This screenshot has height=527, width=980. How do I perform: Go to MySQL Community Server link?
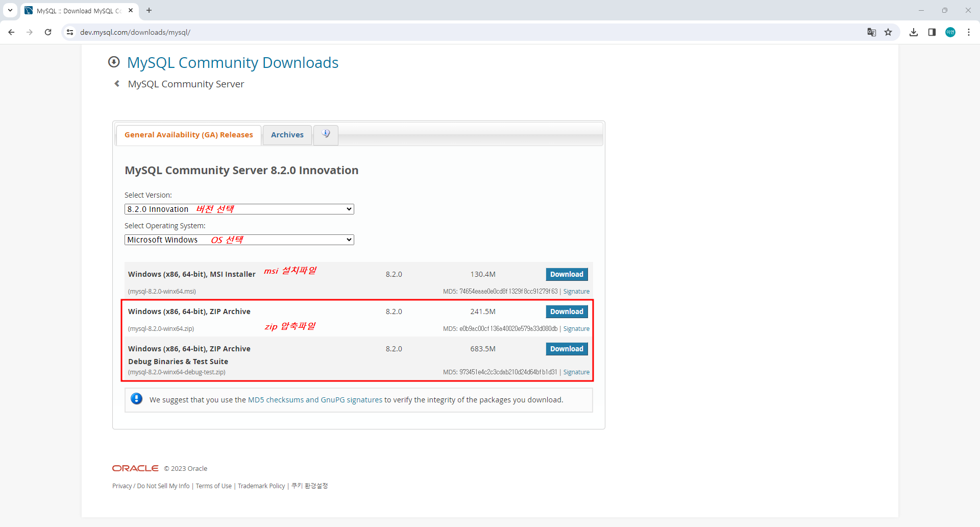[x=186, y=84]
